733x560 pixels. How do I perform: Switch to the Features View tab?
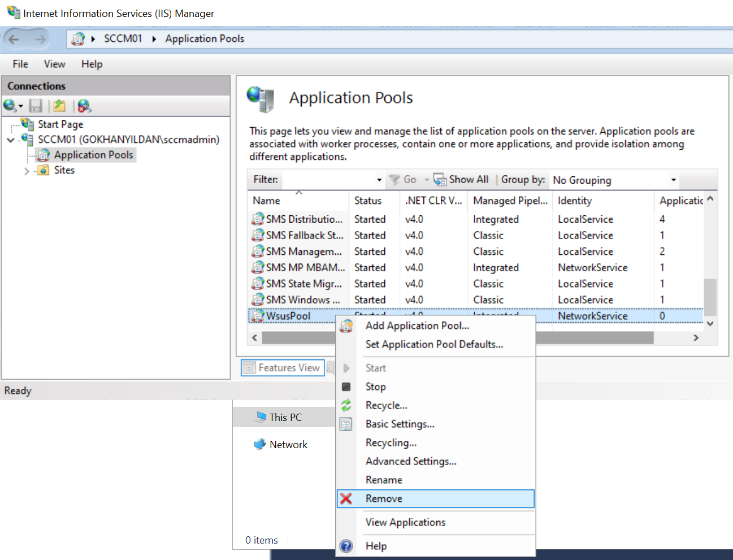283,368
